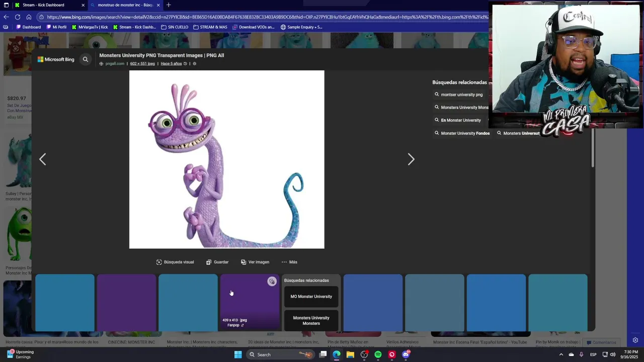Viewport: 644px width, 362px height.
Task: Switch the ESP input language
Action: 593,354
